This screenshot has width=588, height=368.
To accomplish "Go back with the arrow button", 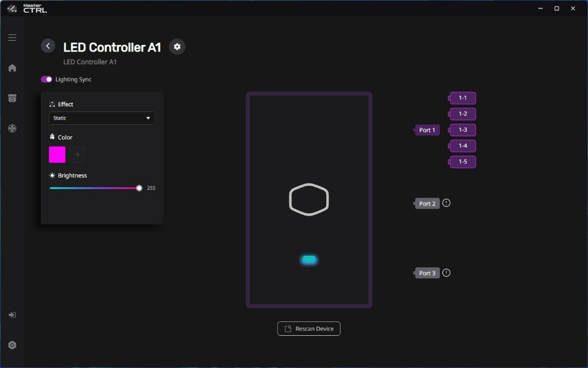I will pos(48,46).
